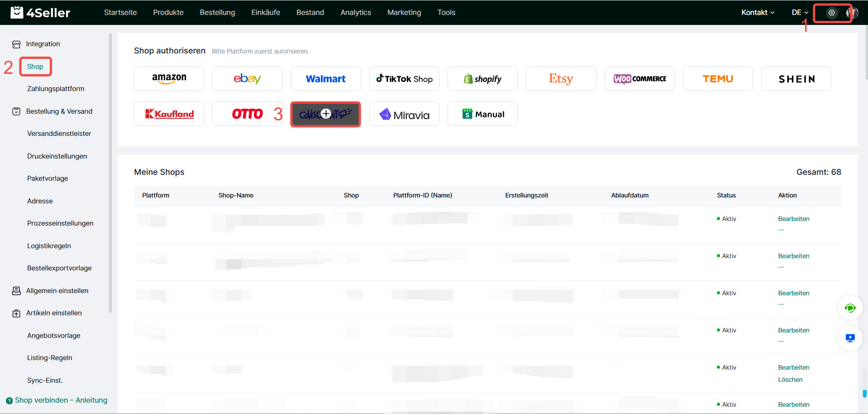This screenshot has width=868, height=414.
Task: Collapse the Integration sidebar section
Action: tap(43, 44)
